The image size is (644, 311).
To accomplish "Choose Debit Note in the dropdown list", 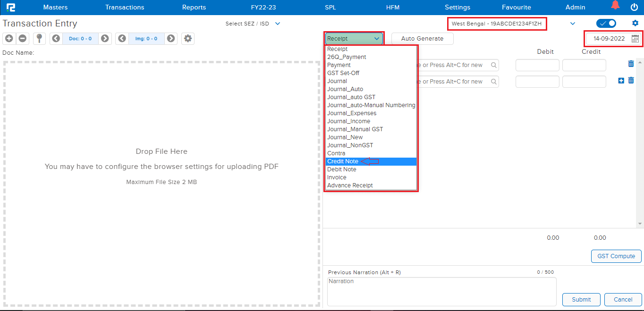I will [342, 169].
